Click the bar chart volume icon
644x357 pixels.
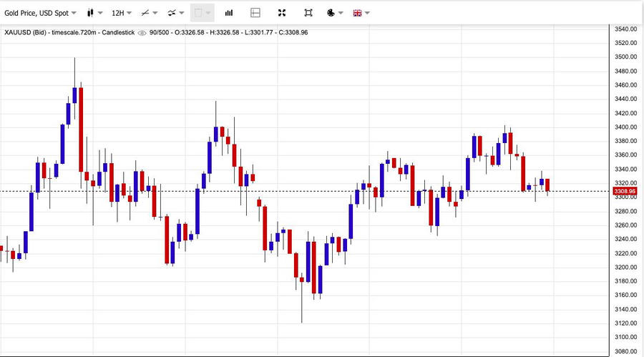229,13
